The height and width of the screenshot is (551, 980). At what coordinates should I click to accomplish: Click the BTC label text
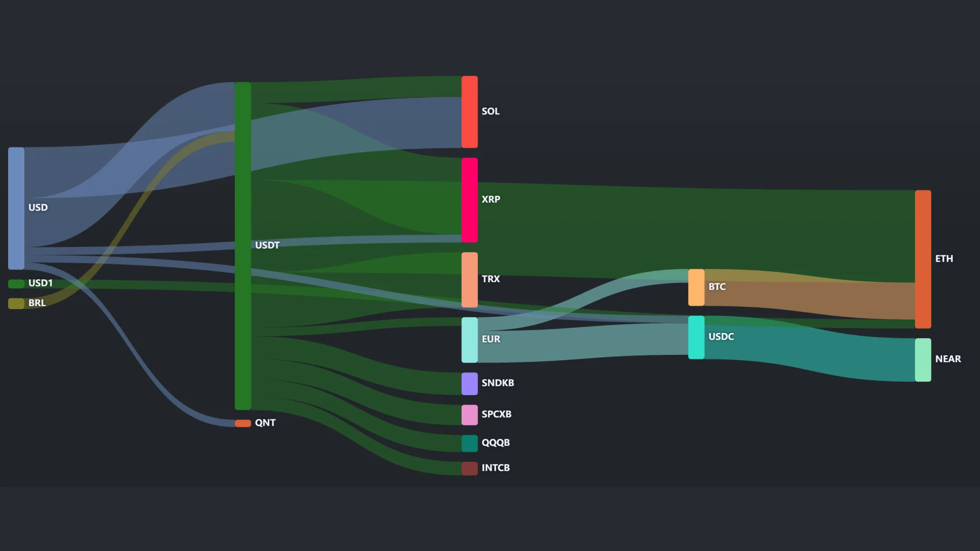click(x=717, y=287)
